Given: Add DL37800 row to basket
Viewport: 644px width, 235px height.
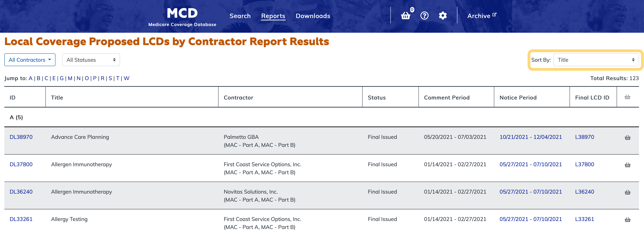Looking at the screenshot, I should (627, 165).
